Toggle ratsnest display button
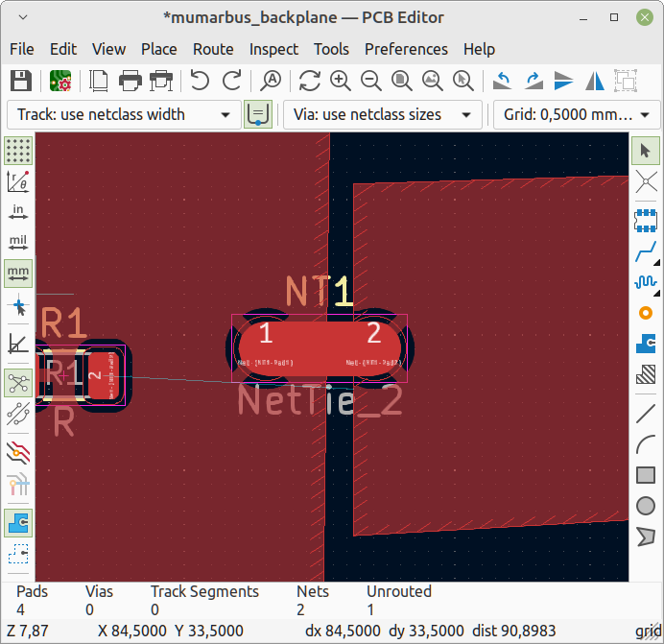Viewport: 664px width, 644px height. coord(18,384)
